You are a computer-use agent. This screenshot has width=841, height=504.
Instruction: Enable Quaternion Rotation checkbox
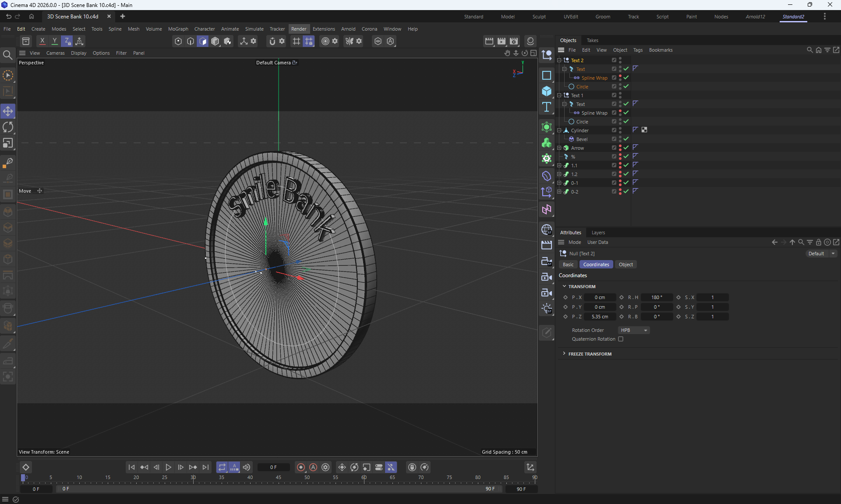click(x=621, y=339)
